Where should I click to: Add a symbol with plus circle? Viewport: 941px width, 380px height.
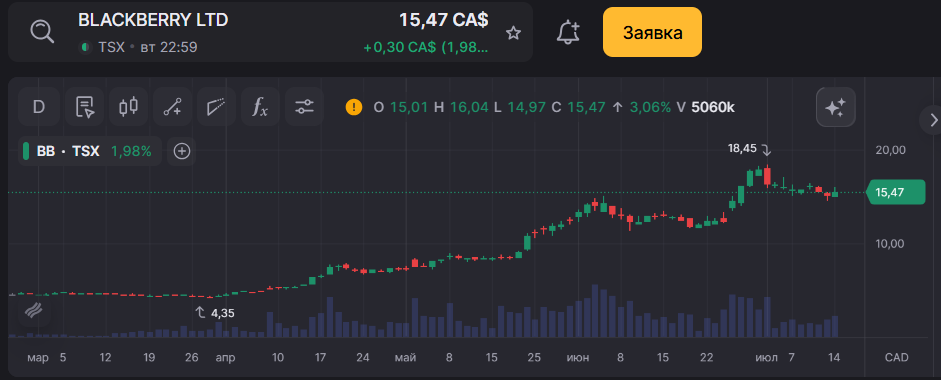(x=182, y=151)
